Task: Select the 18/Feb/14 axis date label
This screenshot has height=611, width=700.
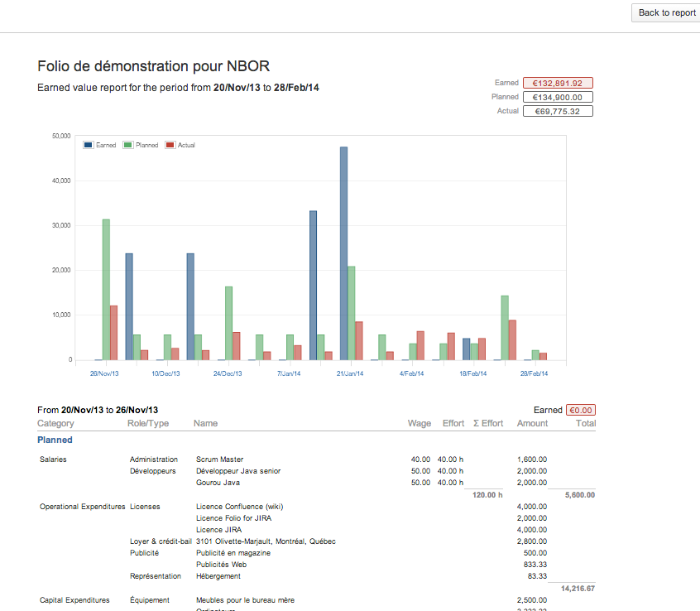Action: (x=473, y=373)
